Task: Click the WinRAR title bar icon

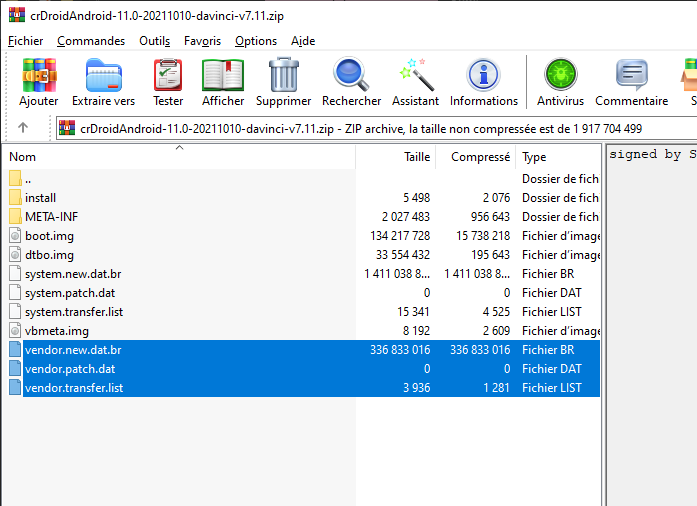Action: click(17, 15)
